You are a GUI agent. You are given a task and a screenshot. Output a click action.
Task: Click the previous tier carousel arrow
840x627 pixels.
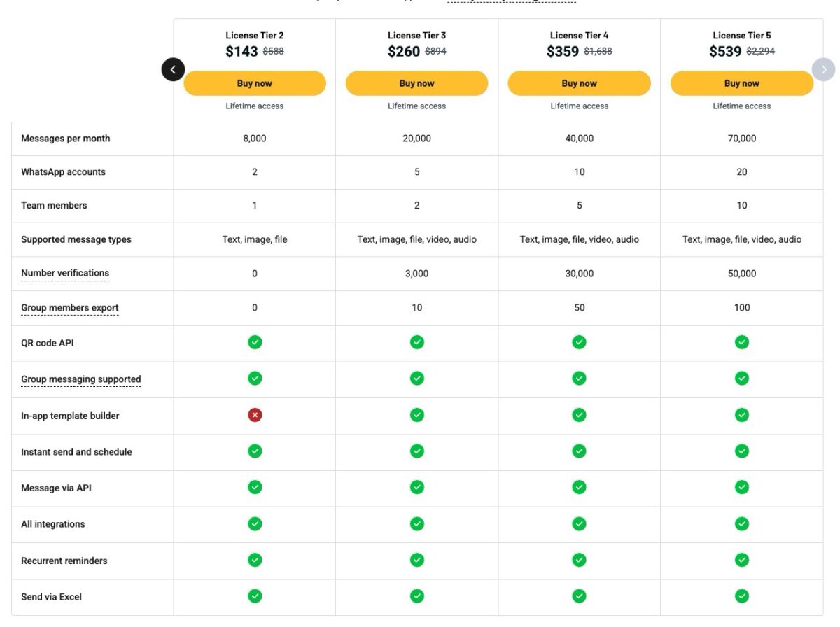point(173,69)
